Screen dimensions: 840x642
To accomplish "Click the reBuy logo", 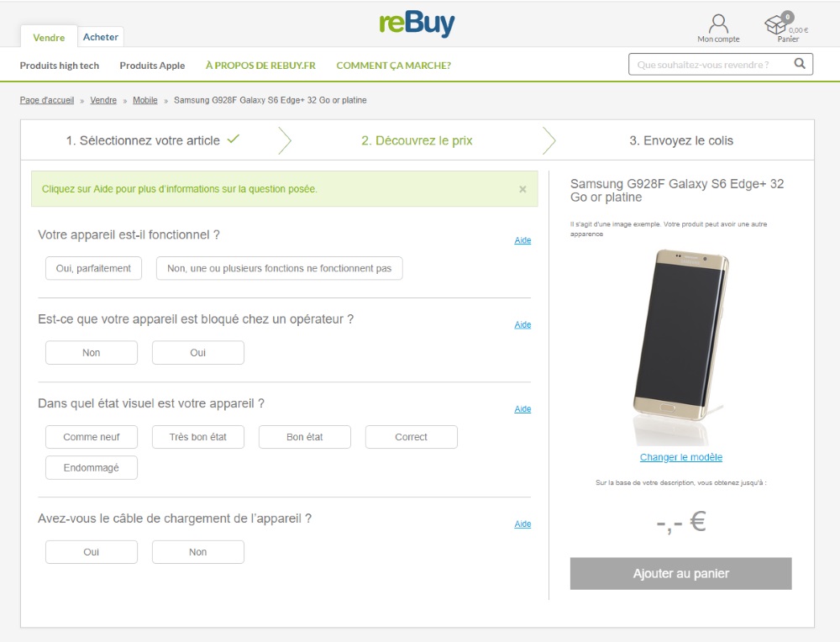I will (417, 23).
